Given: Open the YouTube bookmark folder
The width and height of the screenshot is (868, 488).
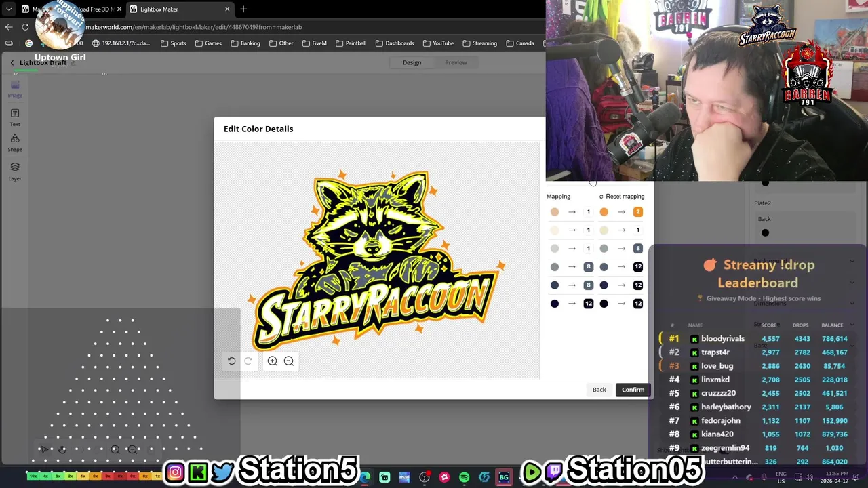Looking at the screenshot, I should click(x=438, y=43).
